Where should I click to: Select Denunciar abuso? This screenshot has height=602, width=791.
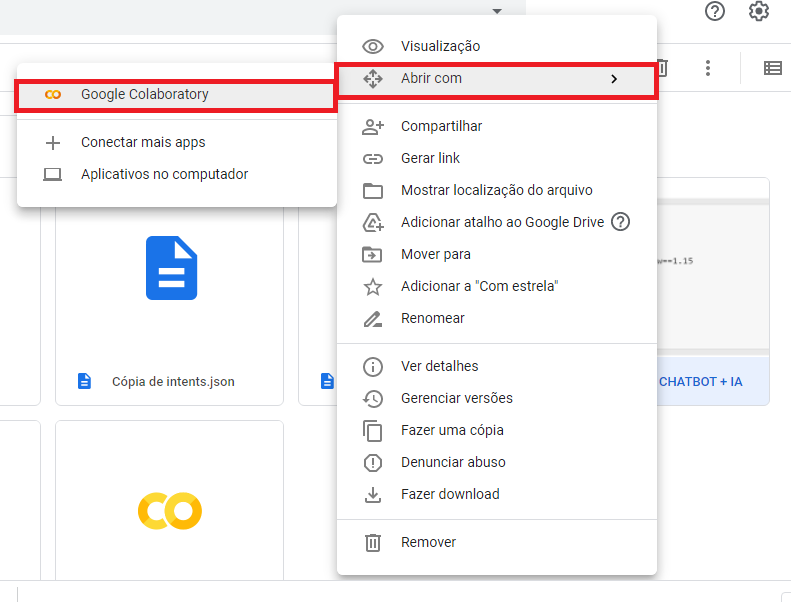[x=496, y=462]
